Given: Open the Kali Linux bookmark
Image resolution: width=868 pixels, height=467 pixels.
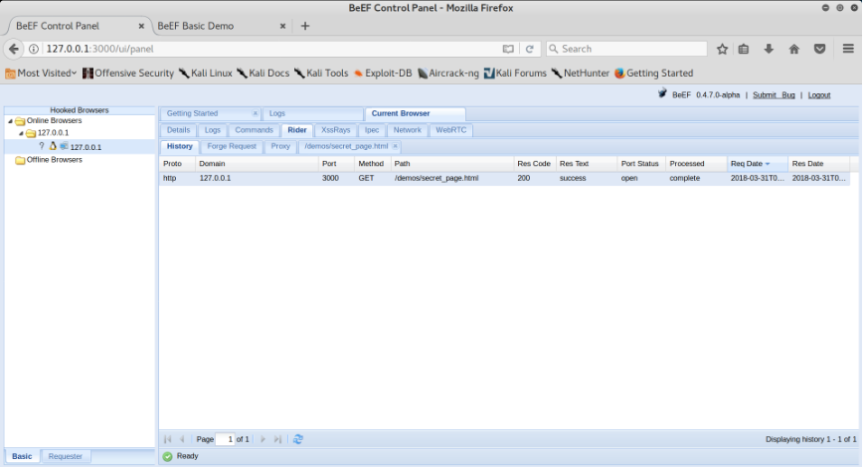Looking at the screenshot, I should (x=206, y=74).
